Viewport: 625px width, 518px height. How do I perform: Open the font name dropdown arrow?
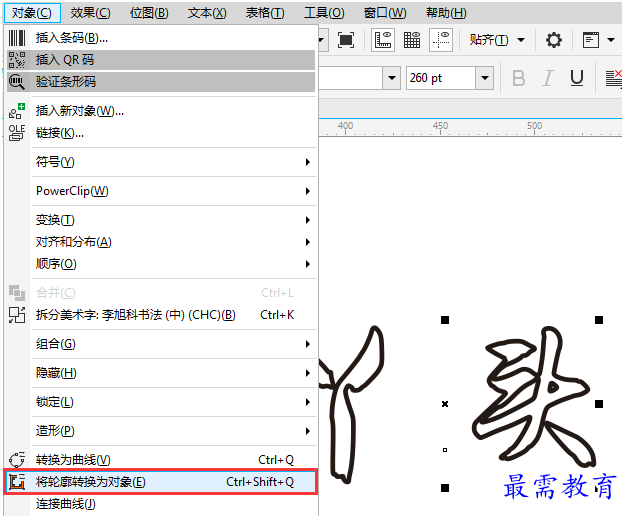click(392, 78)
